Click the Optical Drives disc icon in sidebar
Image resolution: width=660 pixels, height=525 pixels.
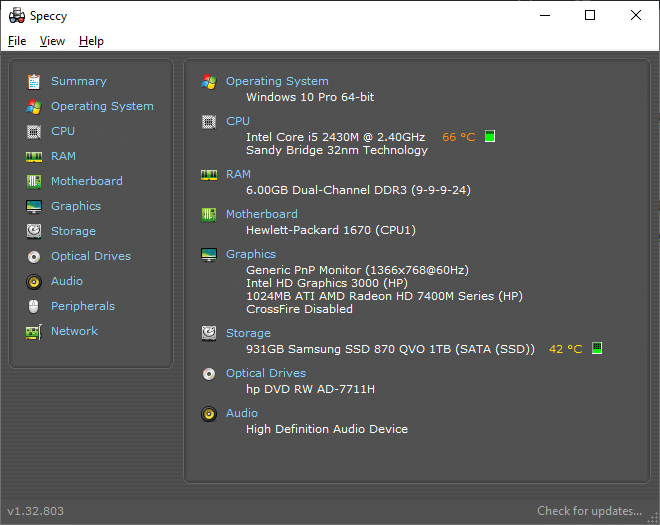click(x=34, y=256)
